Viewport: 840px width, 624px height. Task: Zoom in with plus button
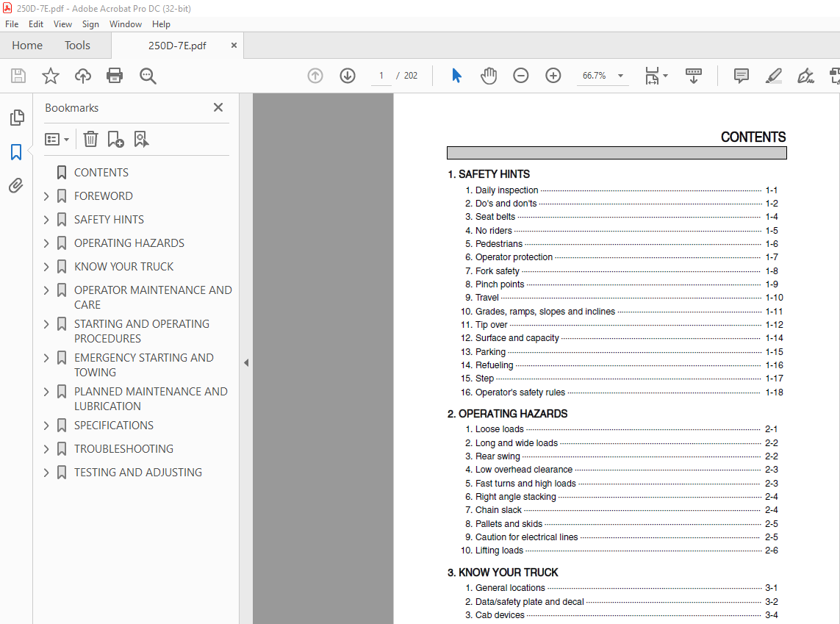[553, 76]
